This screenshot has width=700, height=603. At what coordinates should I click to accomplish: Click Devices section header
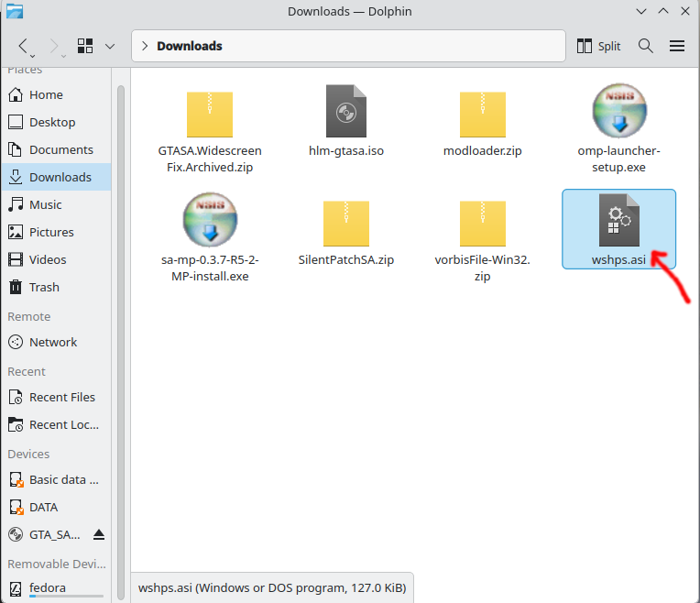coord(28,454)
